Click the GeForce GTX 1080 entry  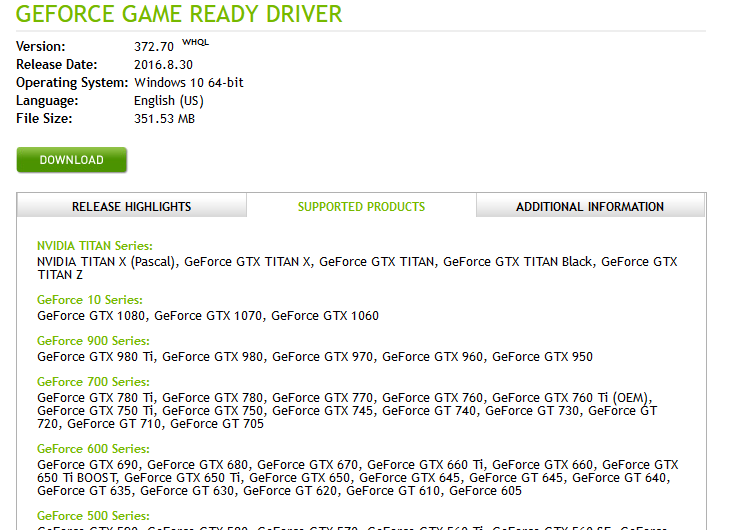click(x=91, y=316)
